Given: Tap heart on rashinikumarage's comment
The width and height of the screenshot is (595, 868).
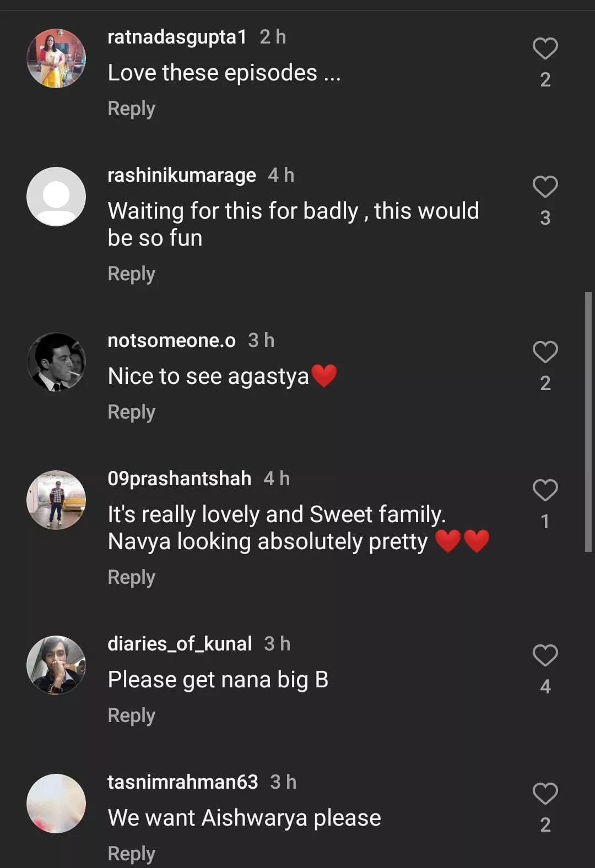Looking at the screenshot, I should (545, 187).
